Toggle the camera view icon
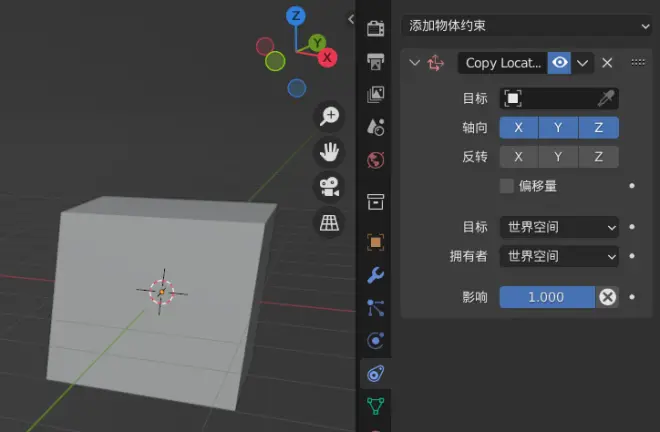The height and width of the screenshot is (432, 660). tap(329, 187)
